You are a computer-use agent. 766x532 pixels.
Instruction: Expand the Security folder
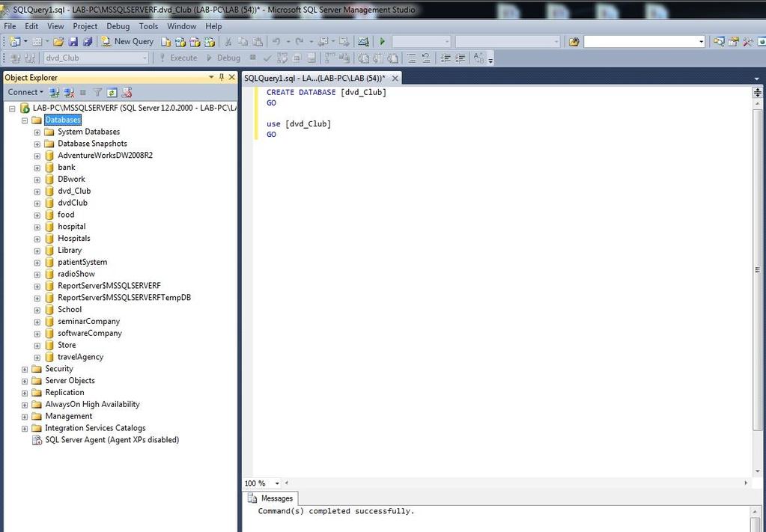[25, 369]
